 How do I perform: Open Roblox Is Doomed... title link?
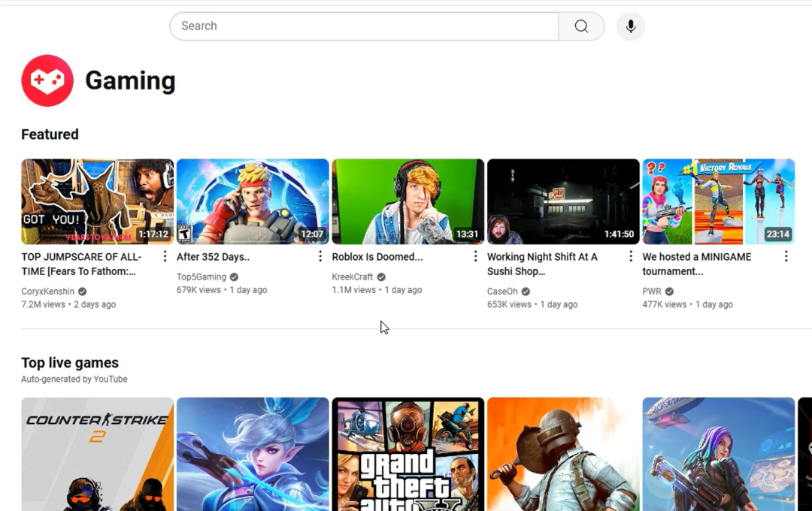(x=377, y=257)
